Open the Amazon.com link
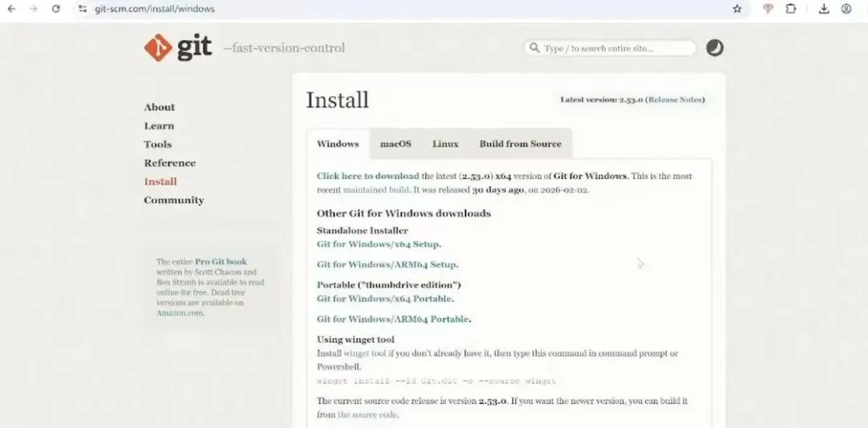The height and width of the screenshot is (428, 868). (x=180, y=313)
